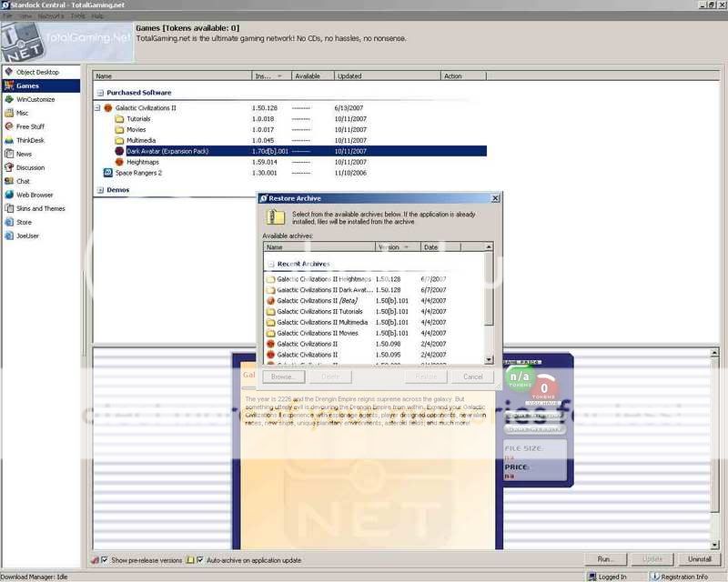Open the Chat section icon
The width and height of the screenshot is (728, 582).
pyautogui.click(x=9, y=181)
